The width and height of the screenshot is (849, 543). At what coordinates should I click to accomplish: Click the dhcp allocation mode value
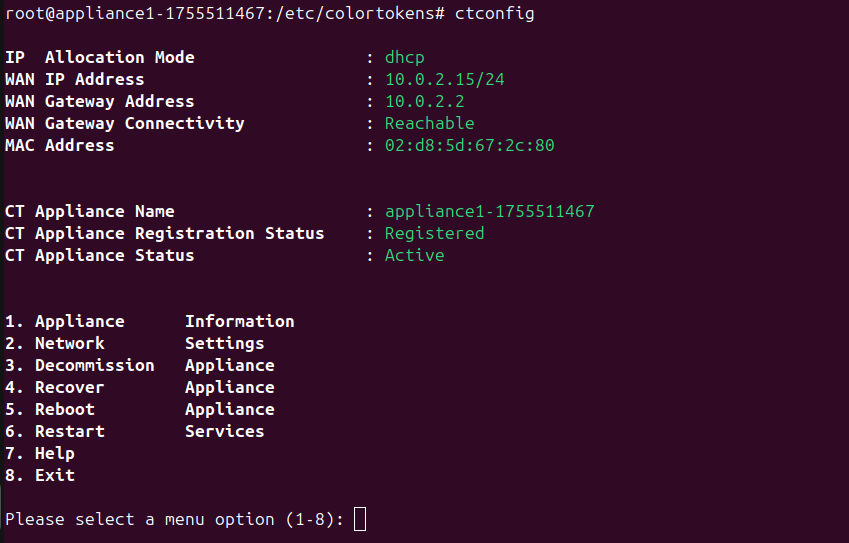[x=404, y=57]
